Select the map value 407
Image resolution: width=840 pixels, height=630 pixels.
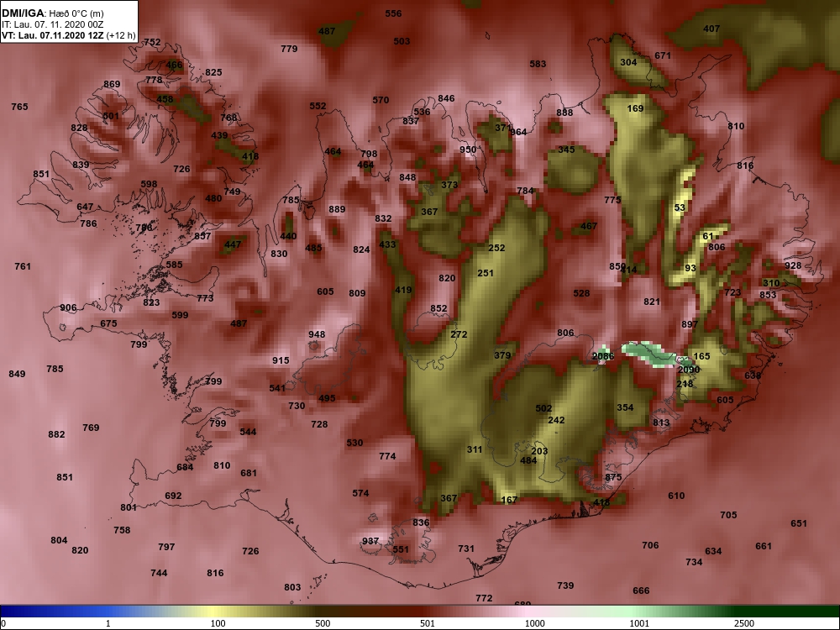point(711,29)
